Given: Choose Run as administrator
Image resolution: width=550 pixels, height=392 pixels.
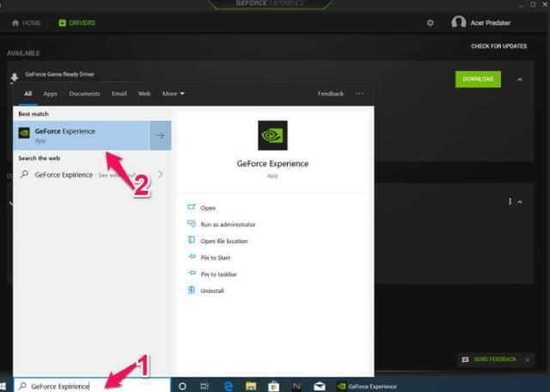Looking at the screenshot, I should (228, 224).
